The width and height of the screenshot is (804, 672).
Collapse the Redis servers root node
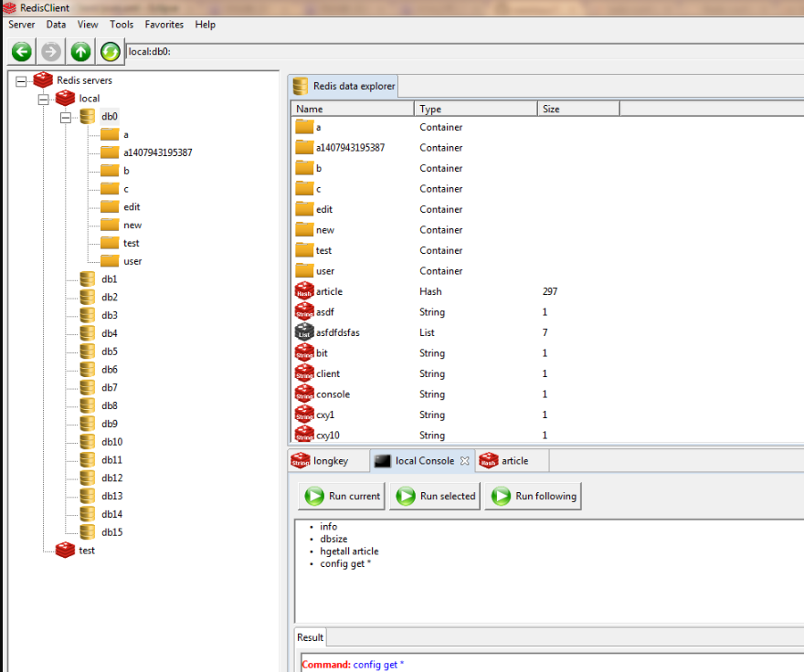coord(21,81)
